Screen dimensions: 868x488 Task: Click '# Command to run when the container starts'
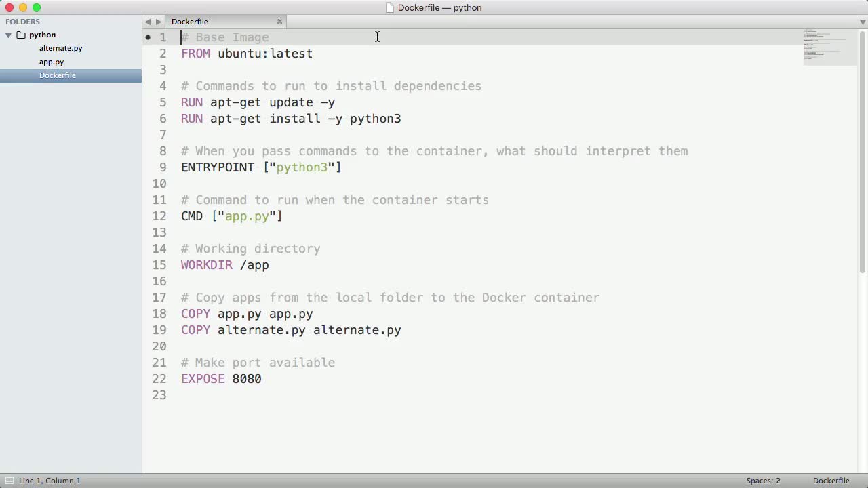click(335, 200)
